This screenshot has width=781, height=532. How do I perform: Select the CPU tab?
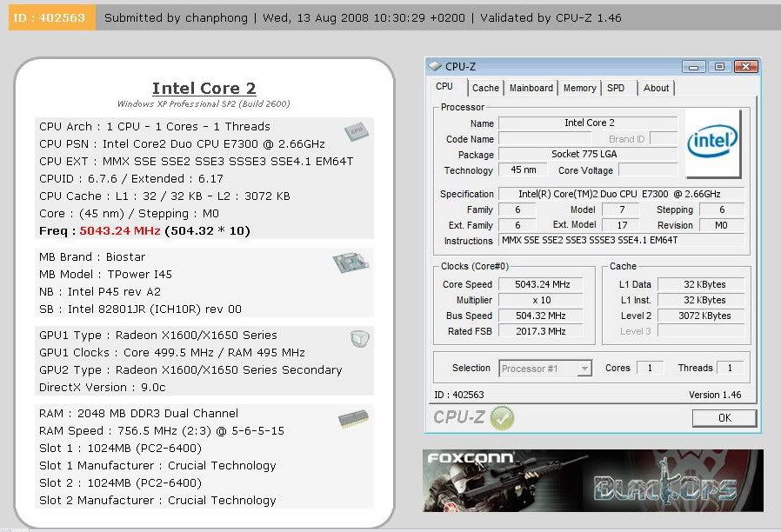(444, 87)
